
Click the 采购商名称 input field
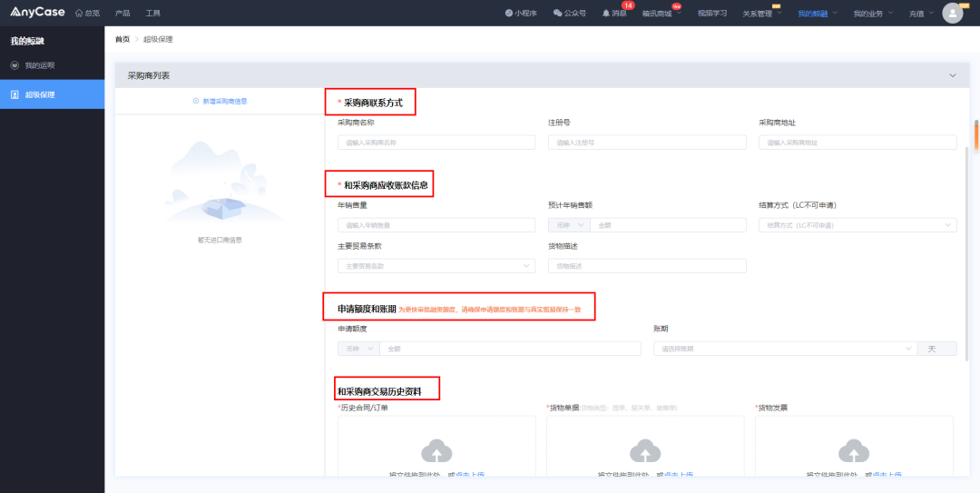coord(436,143)
